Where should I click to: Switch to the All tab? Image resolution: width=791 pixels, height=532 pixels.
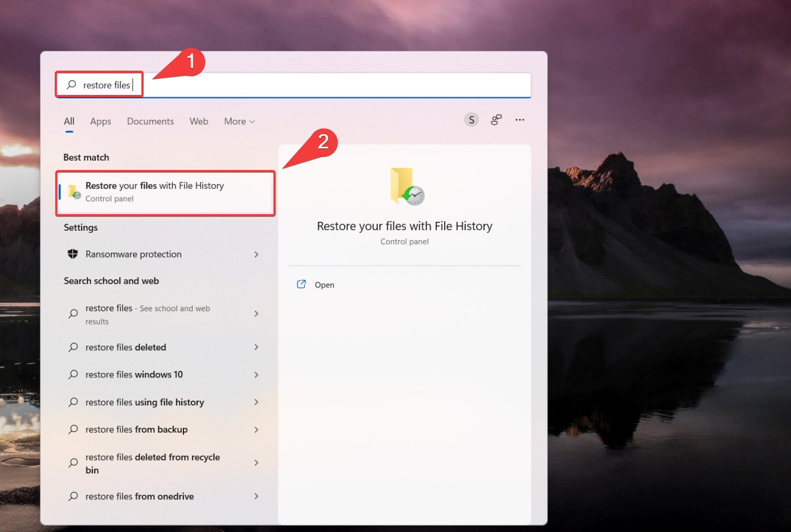click(69, 121)
